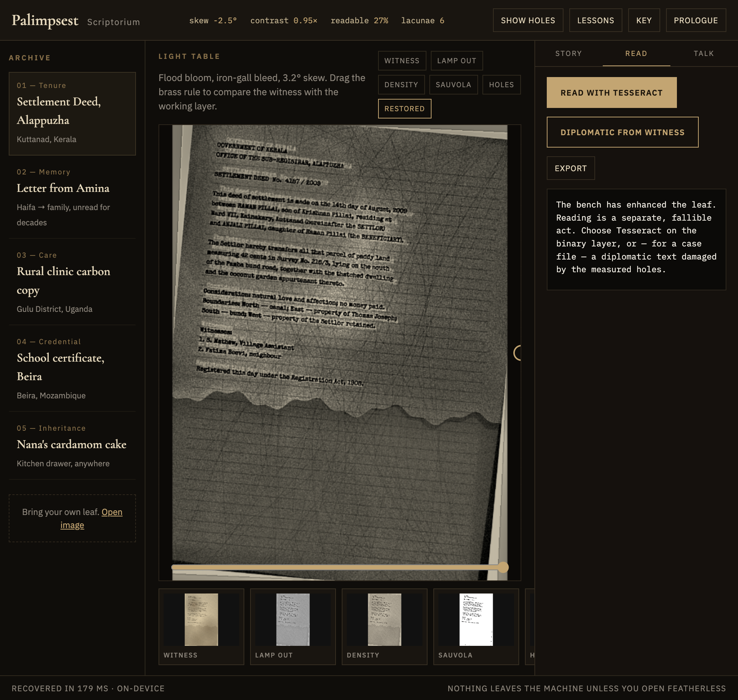
Task: Switch to the STORY tab
Action: pos(568,53)
